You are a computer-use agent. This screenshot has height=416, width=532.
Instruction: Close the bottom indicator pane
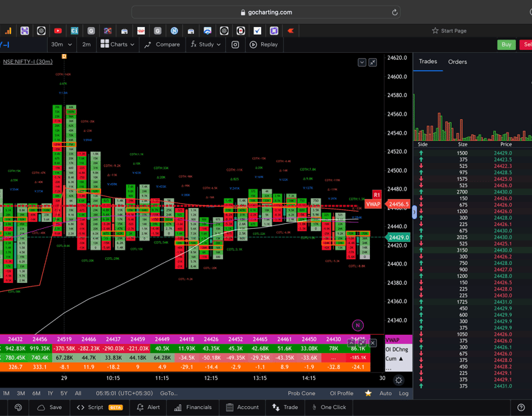coord(373,343)
